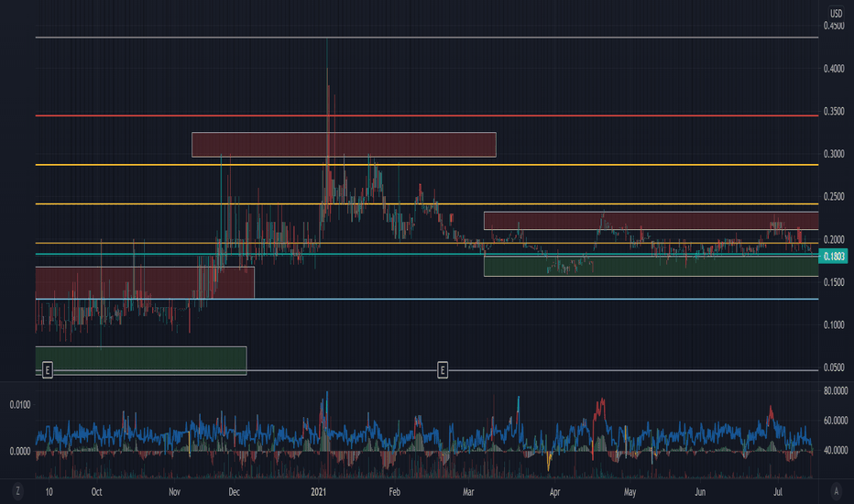The height and width of the screenshot is (504, 854).
Task: Click the 0.0500 price axis label
Action: click(x=833, y=367)
